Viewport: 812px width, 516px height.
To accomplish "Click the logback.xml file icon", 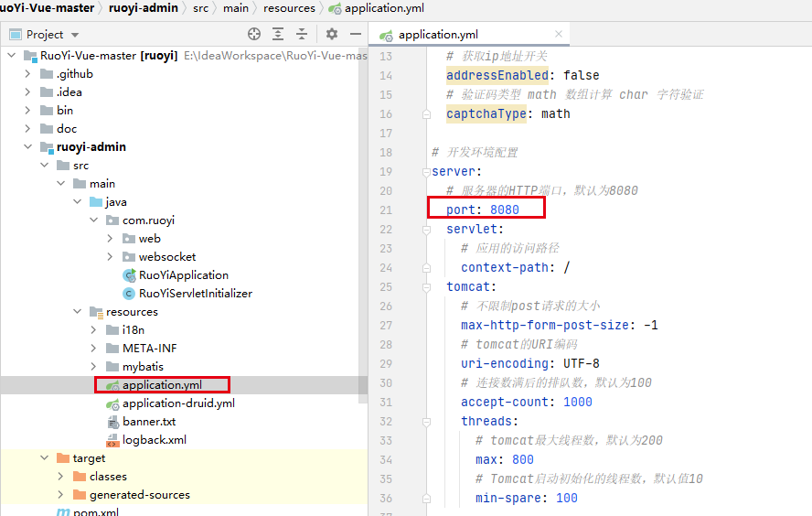I will [112, 440].
